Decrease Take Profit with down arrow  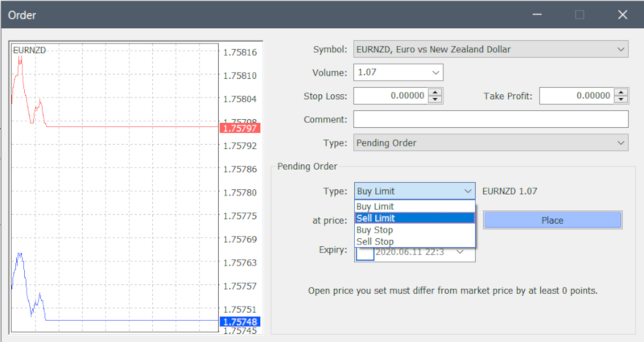click(621, 100)
